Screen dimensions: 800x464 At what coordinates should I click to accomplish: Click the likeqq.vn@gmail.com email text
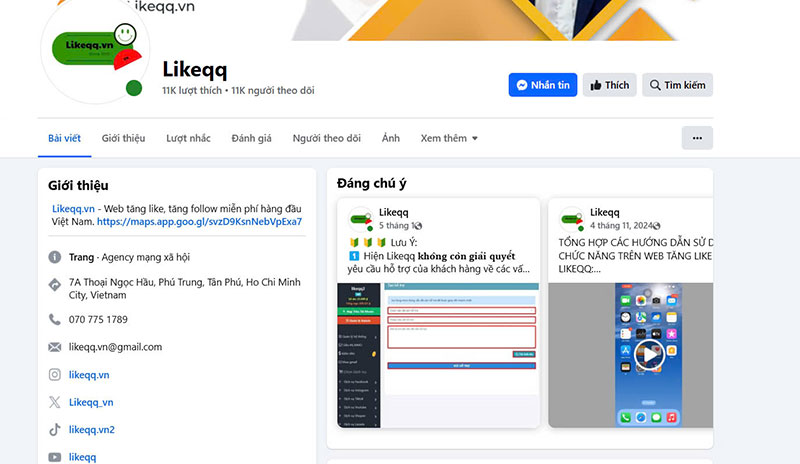tap(115, 347)
